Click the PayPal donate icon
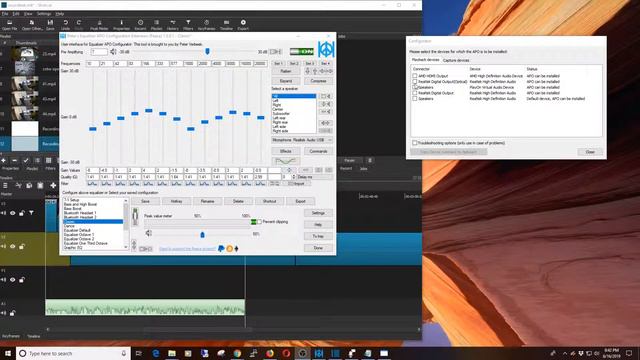The image size is (640, 360). point(221,248)
